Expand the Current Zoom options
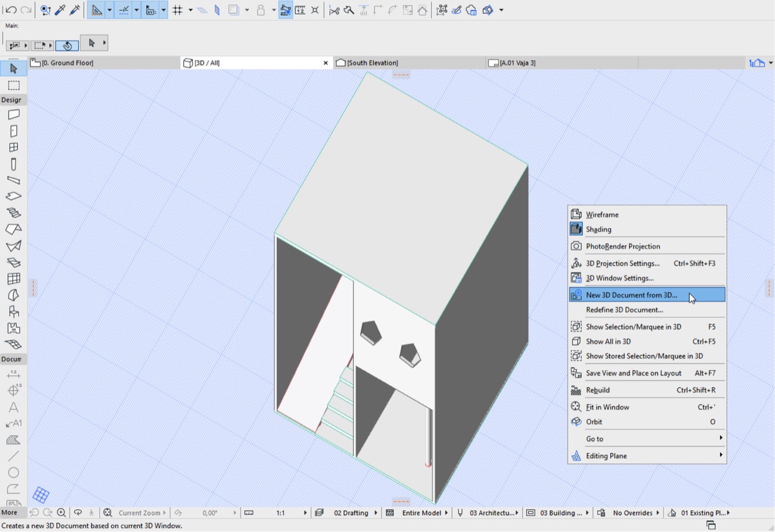The width and height of the screenshot is (775, 532). tap(164, 513)
